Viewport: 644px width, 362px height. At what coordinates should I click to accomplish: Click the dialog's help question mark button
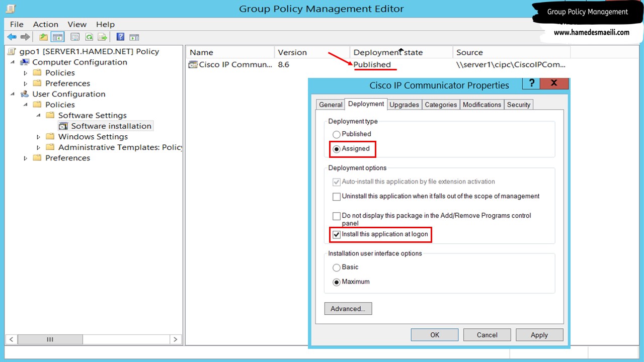point(531,83)
